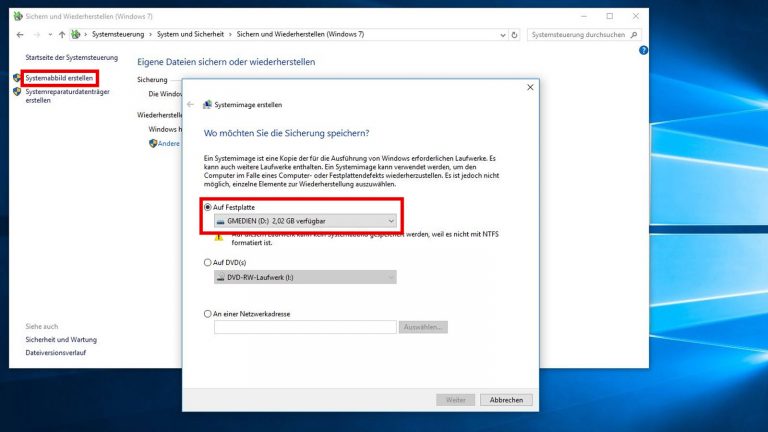Viewport: 768px width, 432px height.
Task: Click the search magnifier icon
Action: click(635, 34)
